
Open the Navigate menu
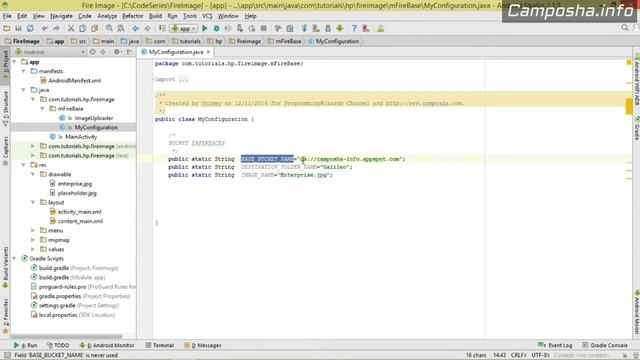point(61,16)
